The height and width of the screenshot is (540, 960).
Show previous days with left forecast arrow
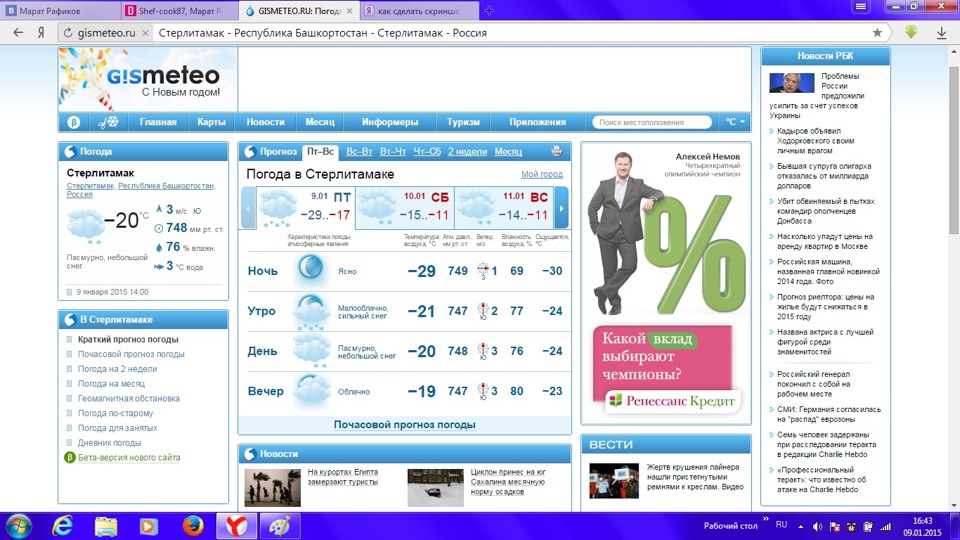point(248,208)
